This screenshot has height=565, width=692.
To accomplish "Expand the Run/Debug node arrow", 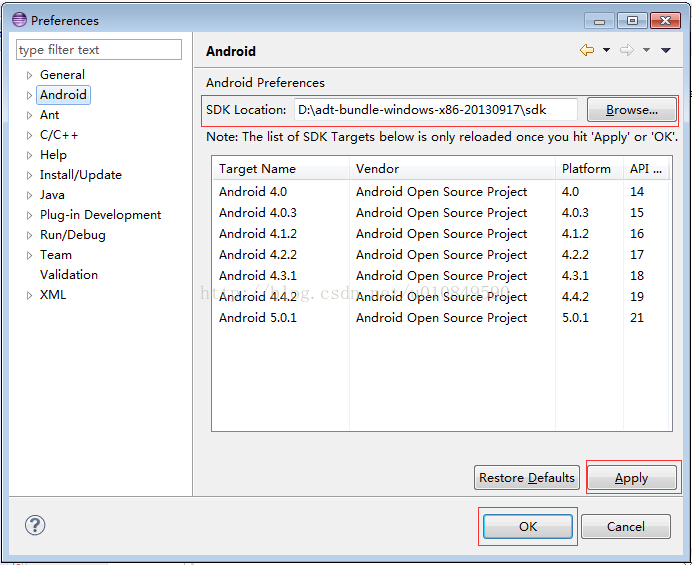I will (x=29, y=235).
